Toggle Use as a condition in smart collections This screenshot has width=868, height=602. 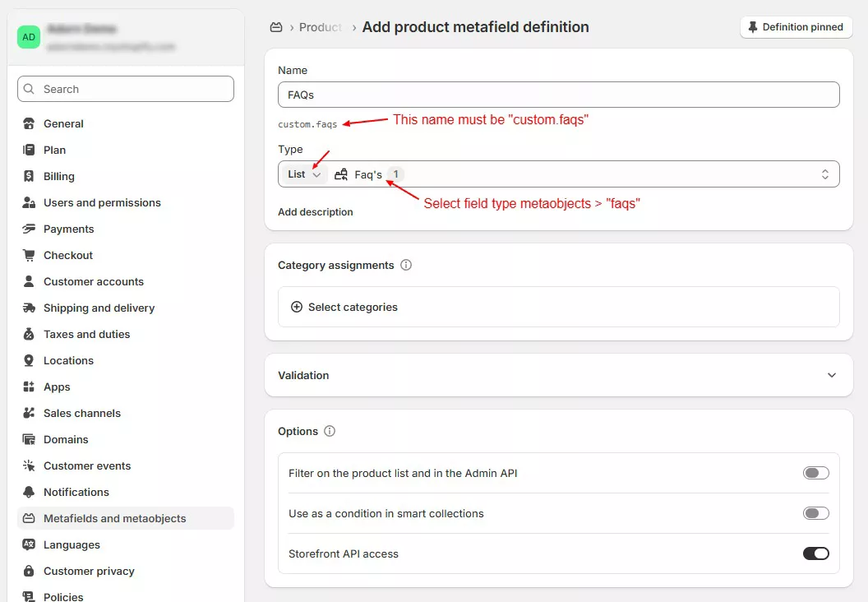coord(815,513)
